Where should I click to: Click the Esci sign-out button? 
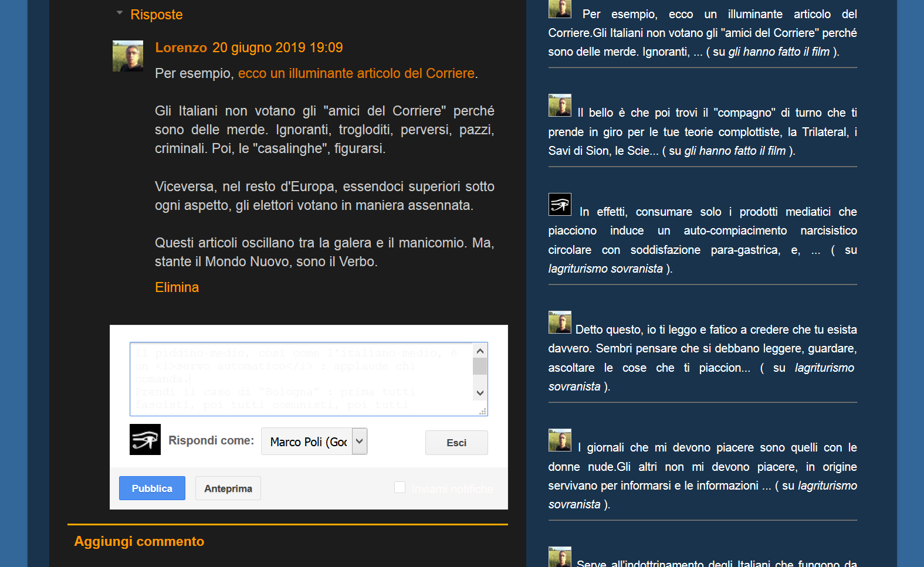point(456,443)
